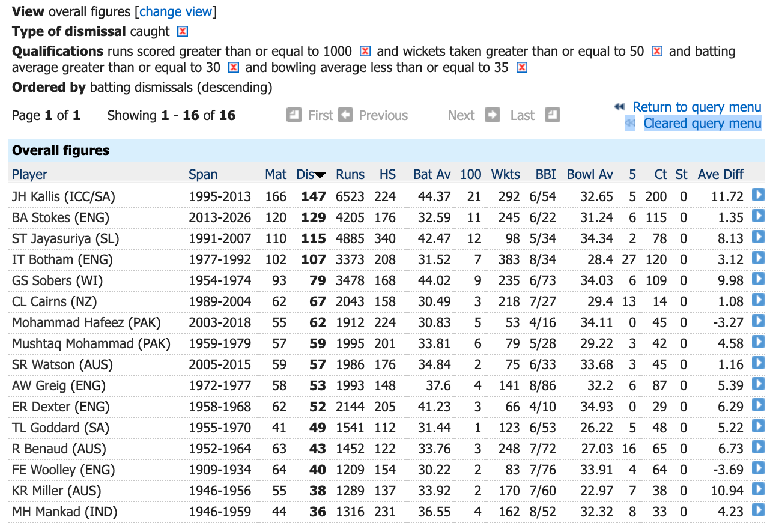
Task: Sort table by Bat Av column
Action: click(x=432, y=174)
